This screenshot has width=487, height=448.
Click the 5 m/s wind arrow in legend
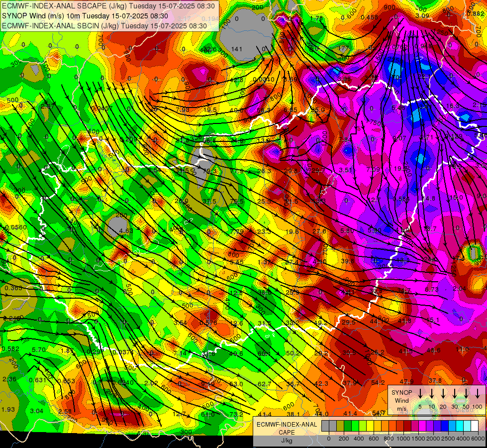click(x=420, y=394)
